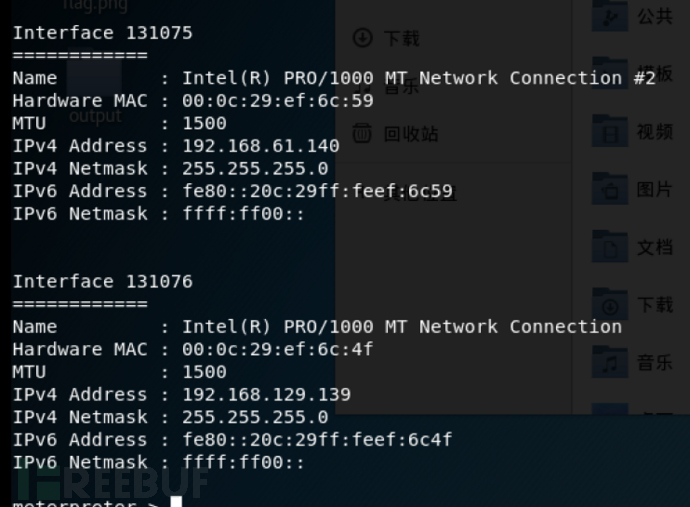Open the 音乐 folder in the file grid

pos(609,362)
